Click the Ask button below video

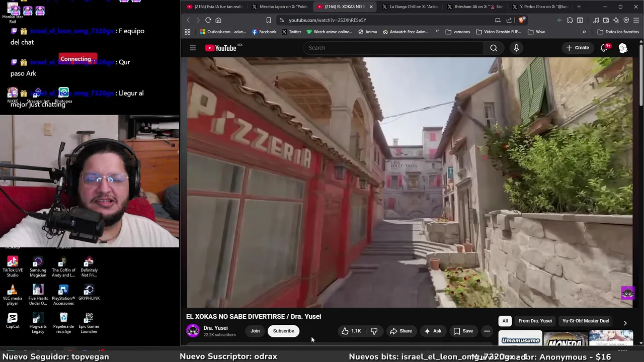(433, 331)
